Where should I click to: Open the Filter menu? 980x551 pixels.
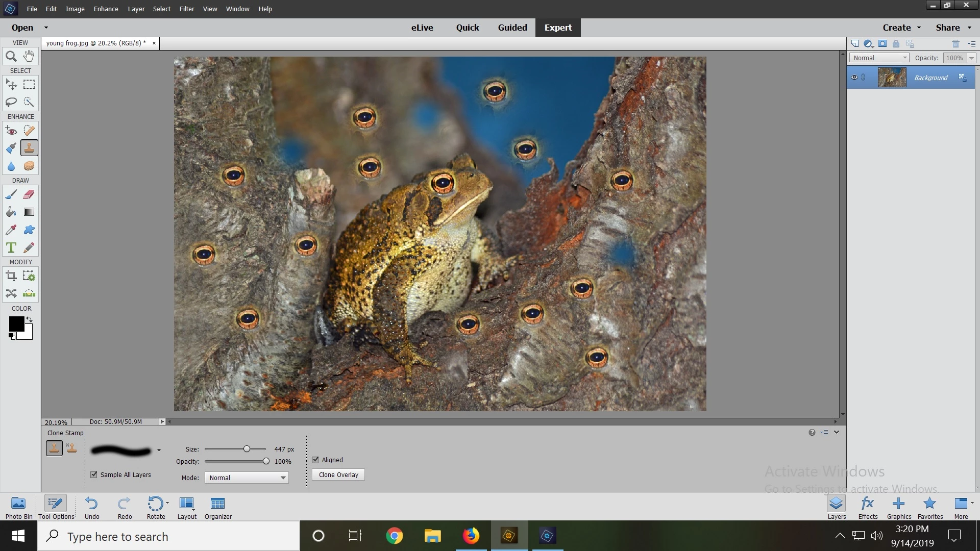186,9
